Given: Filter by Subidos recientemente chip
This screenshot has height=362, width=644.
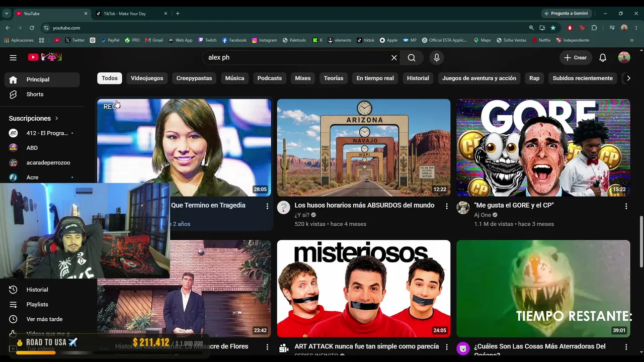Looking at the screenshot, I should pyautogui.click(x=583, y=78).
